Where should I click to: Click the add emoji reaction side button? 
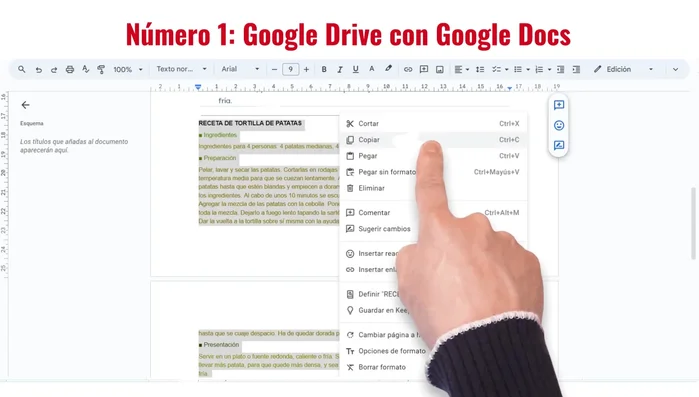click(x=559, y=125)
